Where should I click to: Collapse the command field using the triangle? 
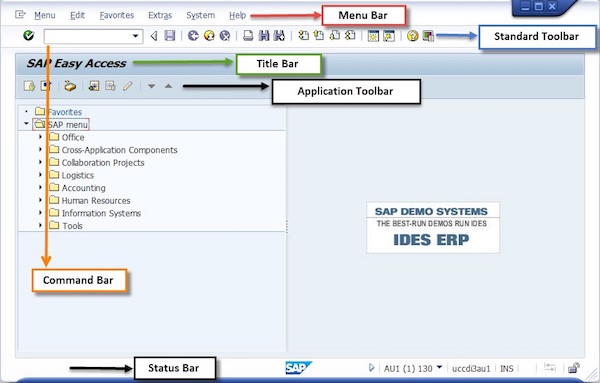tap(154, 36)
